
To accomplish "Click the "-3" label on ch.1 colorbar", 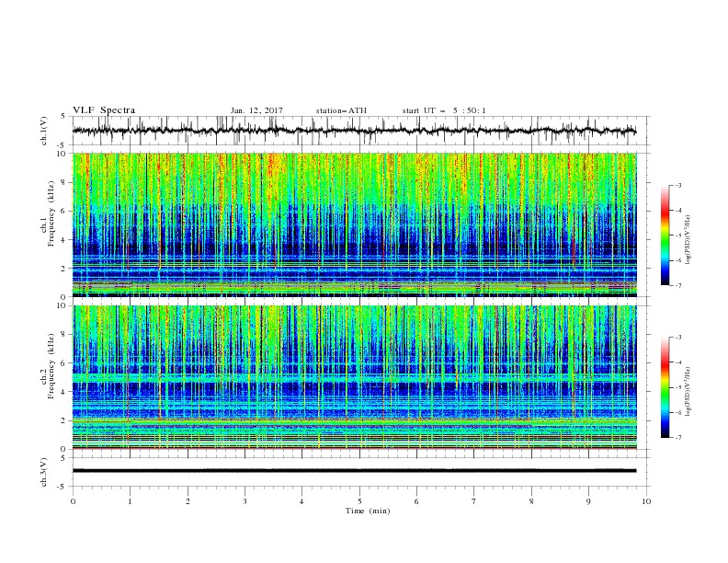I will tap(677, 185).
